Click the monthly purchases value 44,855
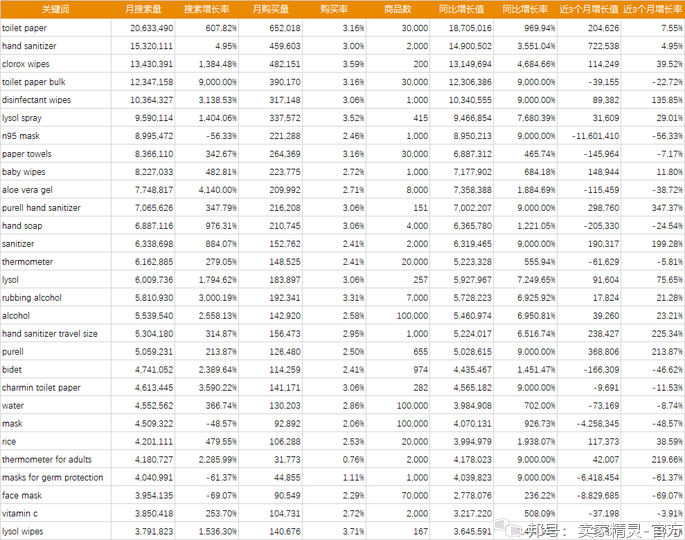This screenshot has height=540, width=685. coord(287,478)
